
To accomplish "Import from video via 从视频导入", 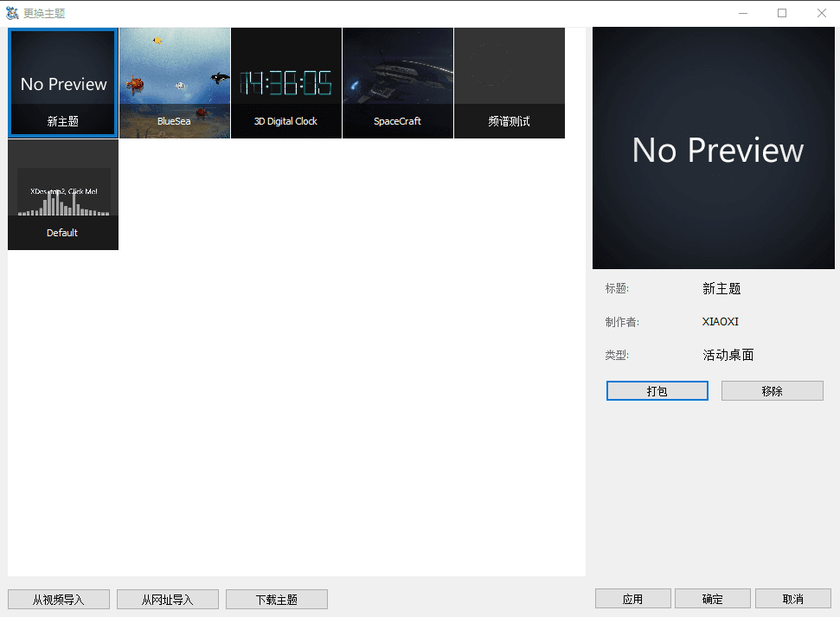I will (x=59, y=599).
